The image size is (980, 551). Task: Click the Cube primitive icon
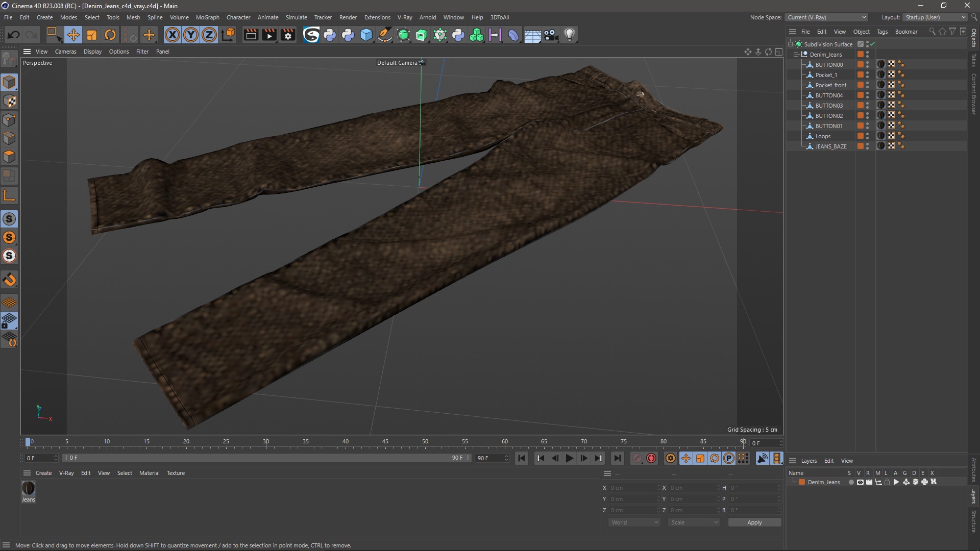pyautogui.click(x=366, y=35)
